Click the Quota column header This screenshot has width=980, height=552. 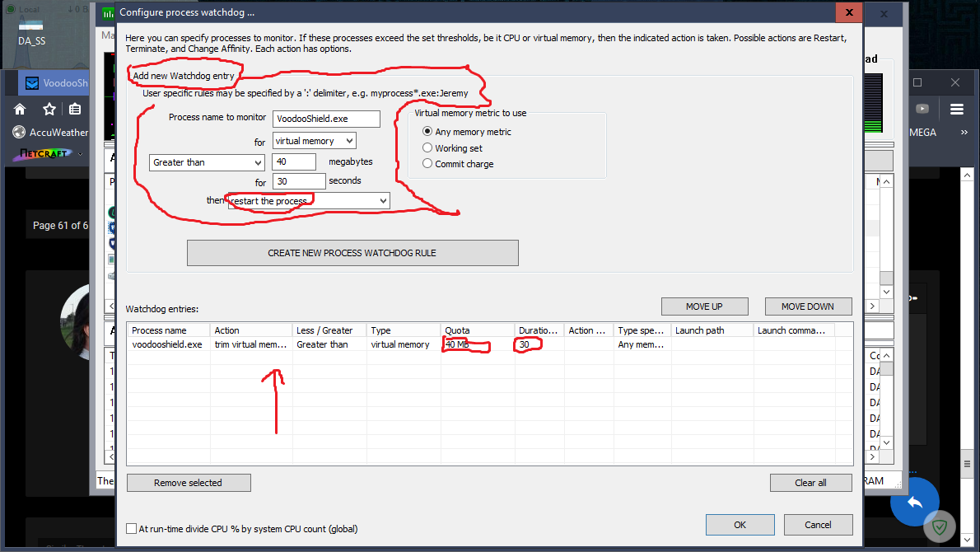(x=478, y=330)
